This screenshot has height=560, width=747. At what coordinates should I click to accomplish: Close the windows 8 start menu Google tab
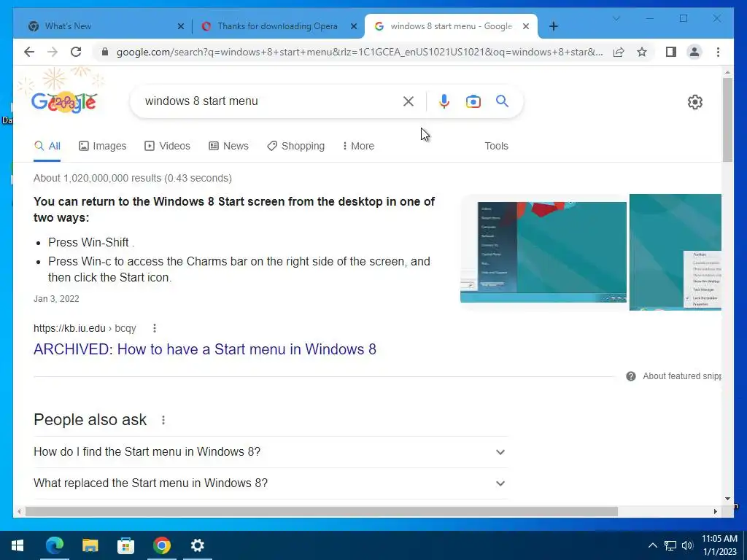[525, 26]
